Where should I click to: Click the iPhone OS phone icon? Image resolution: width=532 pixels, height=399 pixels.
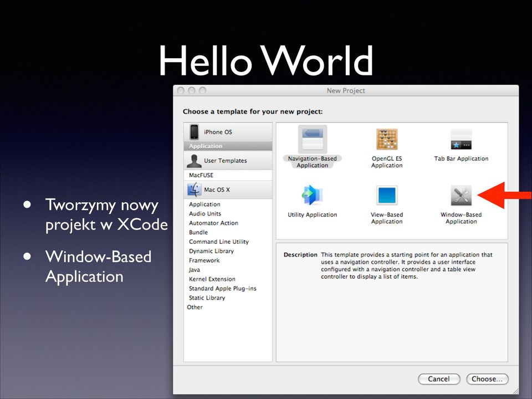point(194,132)
